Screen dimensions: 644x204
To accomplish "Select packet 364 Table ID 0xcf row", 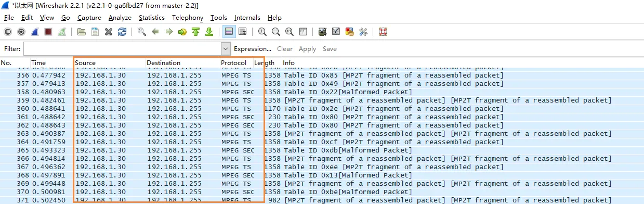I will coord(322,142).
